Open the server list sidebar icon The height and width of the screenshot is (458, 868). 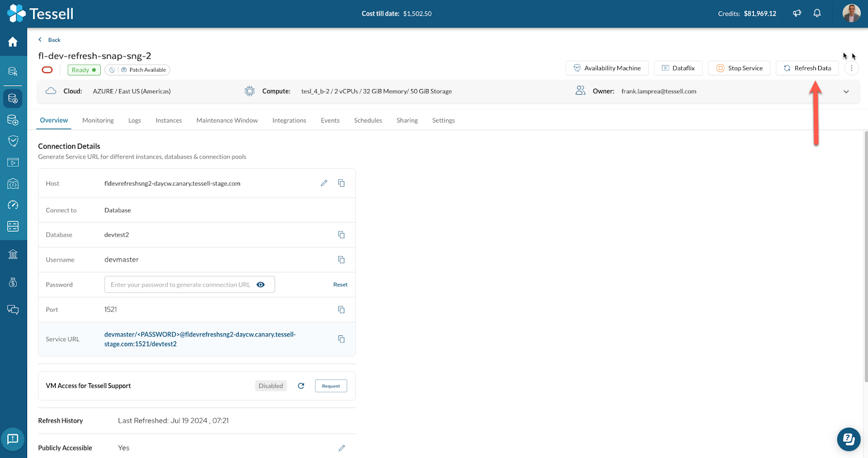click(x=13, y=226)
